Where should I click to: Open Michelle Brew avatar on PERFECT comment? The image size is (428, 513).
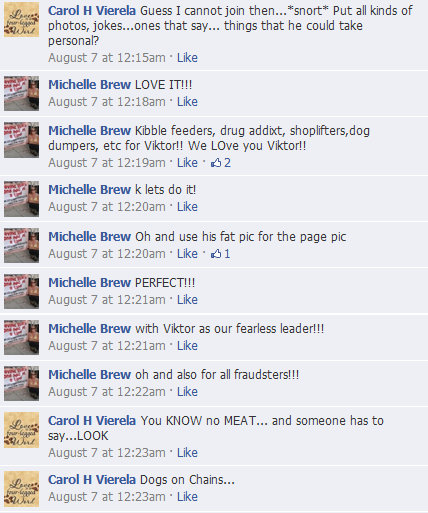click(21, 291)
